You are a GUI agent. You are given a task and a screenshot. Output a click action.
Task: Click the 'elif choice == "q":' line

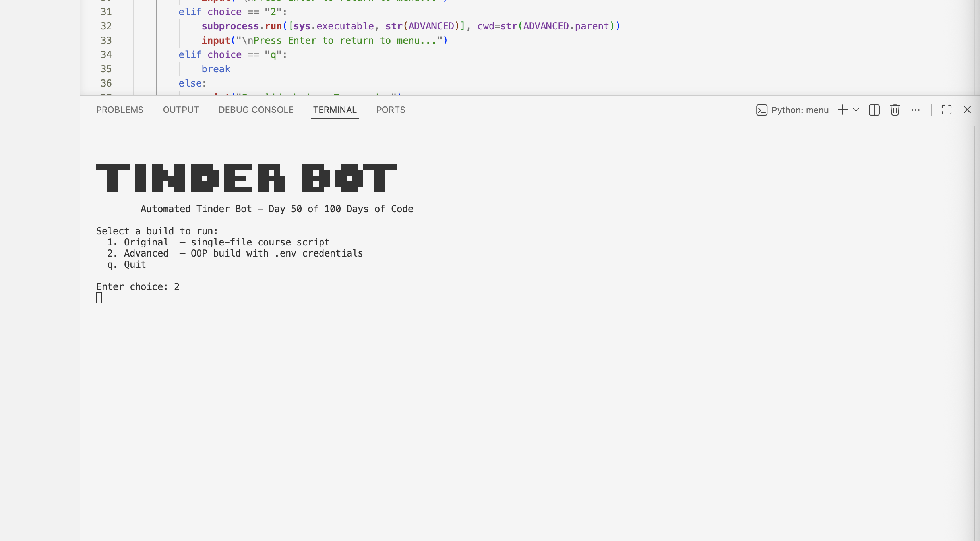pyautogui.click(x=233, y=55)
